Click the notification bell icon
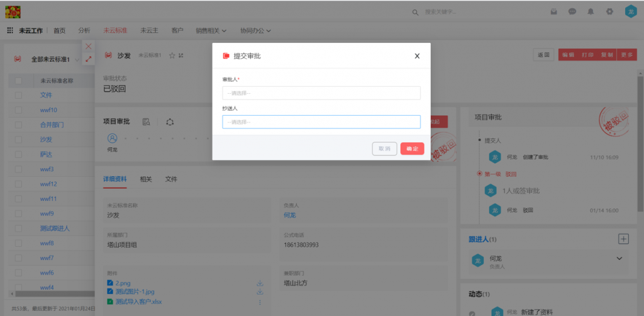Screen dimensions: 644x316 click(591, 11)
